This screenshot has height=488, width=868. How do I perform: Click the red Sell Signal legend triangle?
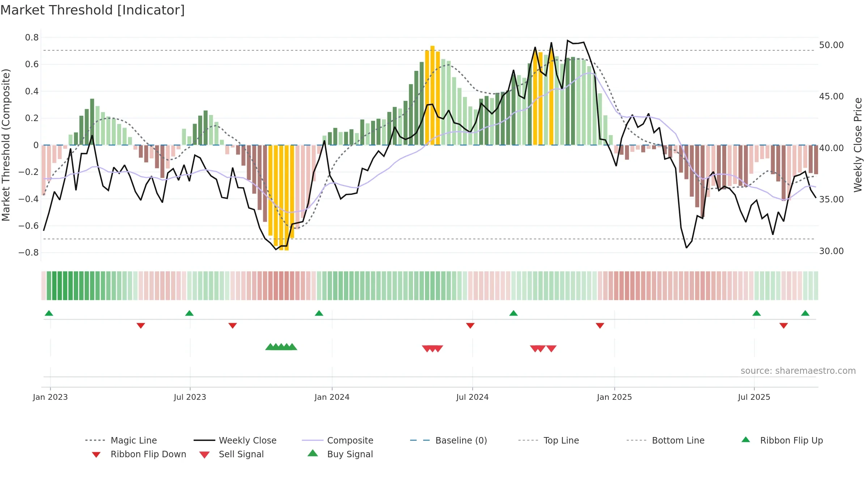204,455
